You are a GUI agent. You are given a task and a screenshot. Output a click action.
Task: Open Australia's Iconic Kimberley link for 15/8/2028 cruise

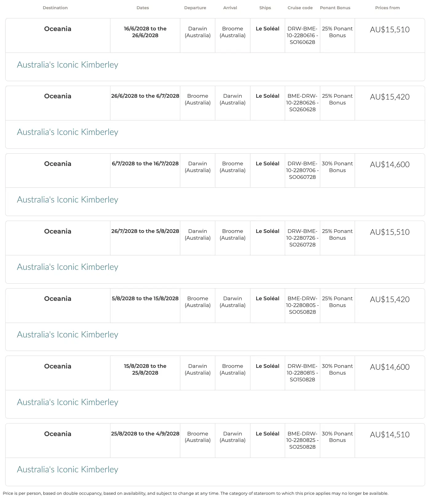(67, 402)
